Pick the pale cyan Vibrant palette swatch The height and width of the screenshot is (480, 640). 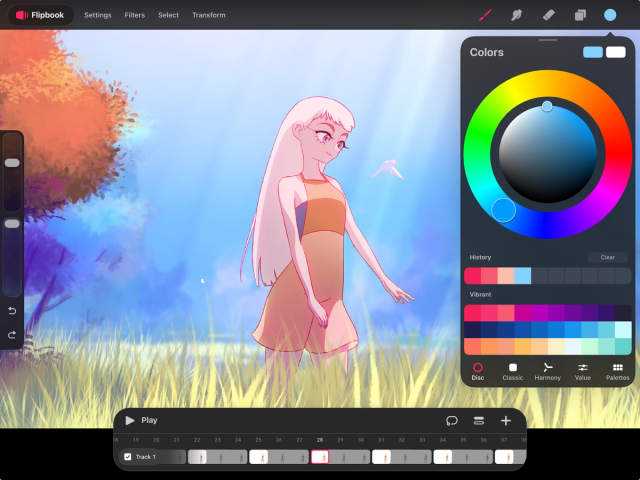click(x=623, y=330)
